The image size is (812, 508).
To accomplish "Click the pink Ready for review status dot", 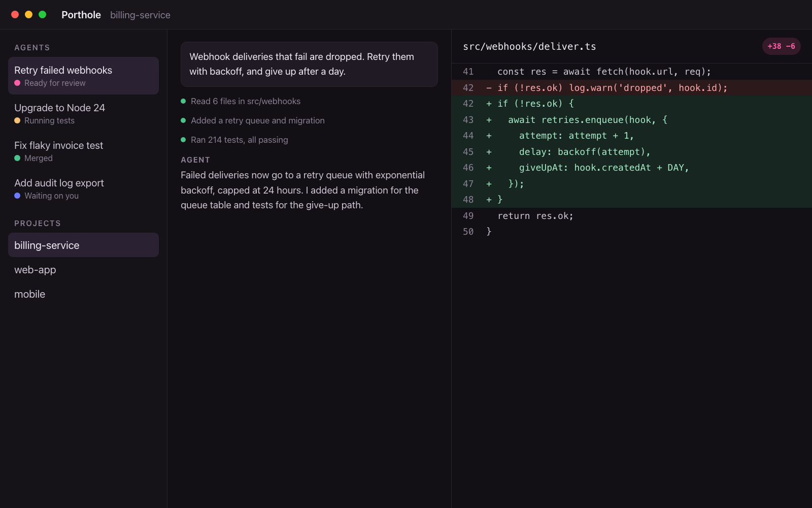I will (17, 83).
